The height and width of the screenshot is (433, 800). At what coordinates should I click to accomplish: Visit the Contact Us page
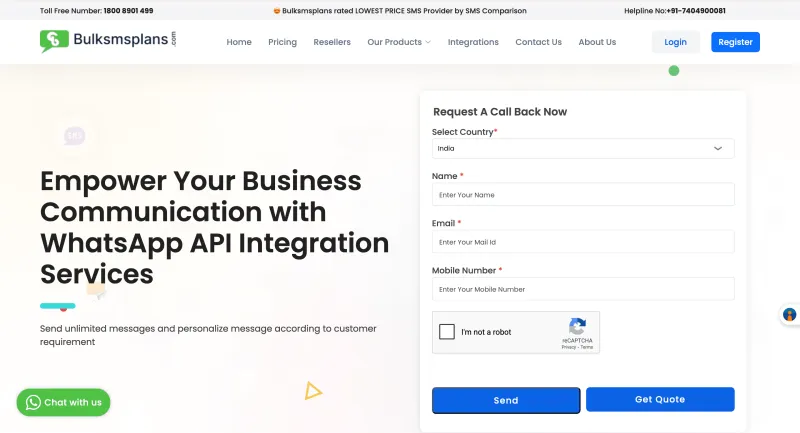538,42
